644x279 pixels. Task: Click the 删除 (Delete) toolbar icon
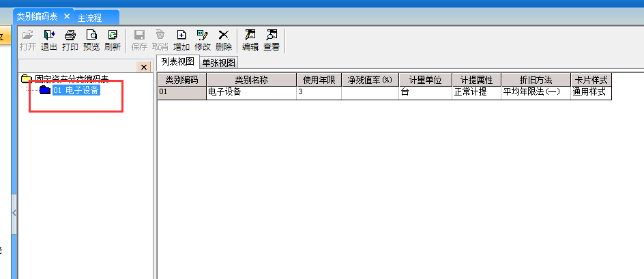(x=223, y=40)
